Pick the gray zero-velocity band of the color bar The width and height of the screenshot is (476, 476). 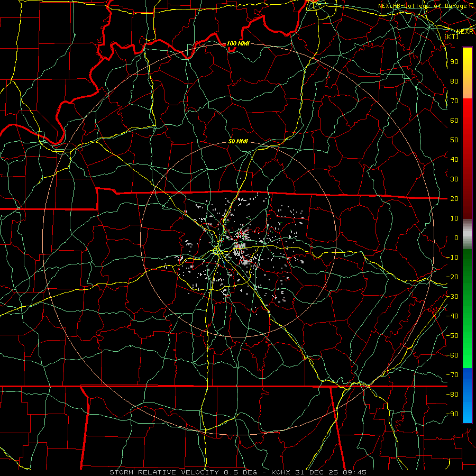pos(467,234)
